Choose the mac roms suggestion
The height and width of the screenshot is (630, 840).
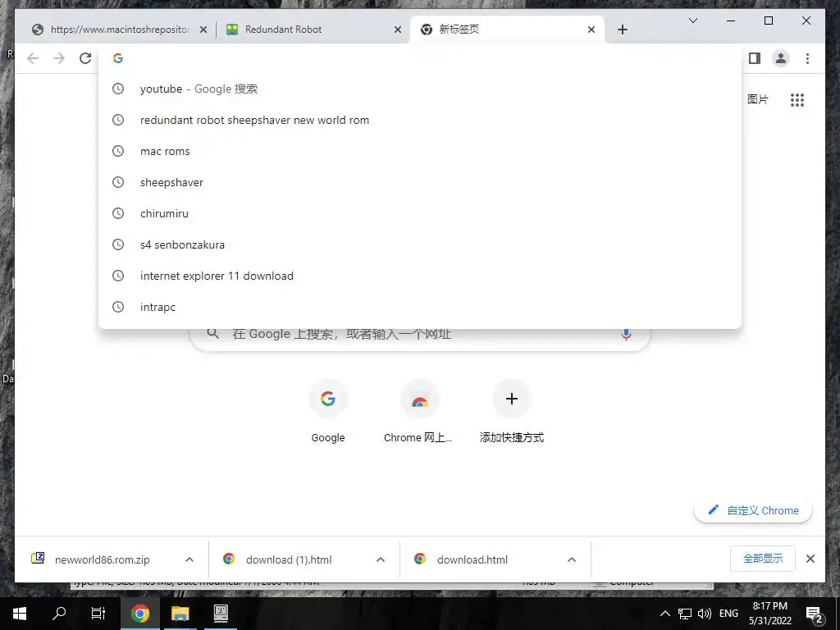[x=420, y=151]
